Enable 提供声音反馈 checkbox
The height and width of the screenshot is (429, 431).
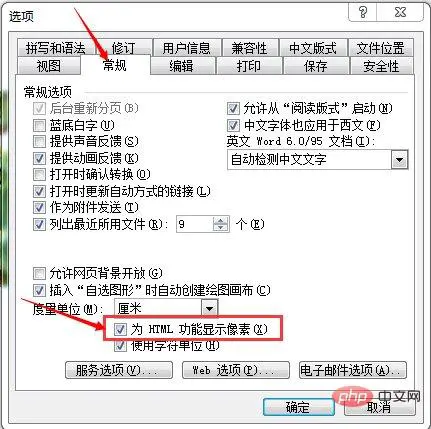click(39, 142)
